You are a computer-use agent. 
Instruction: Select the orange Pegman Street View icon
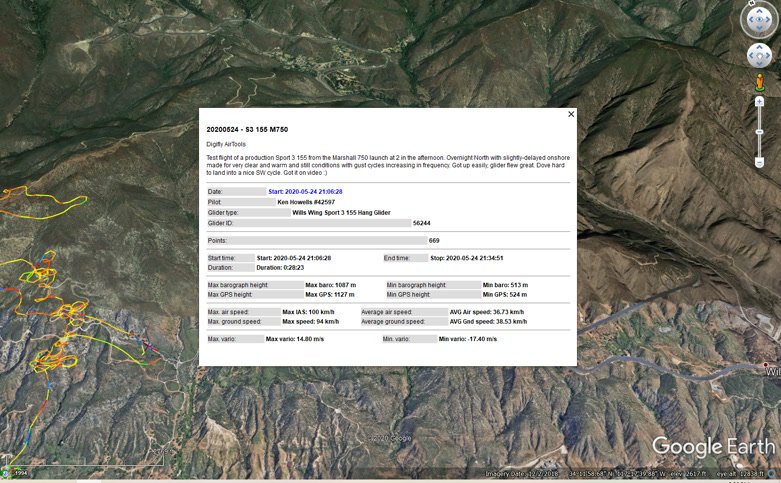(759, 83)
